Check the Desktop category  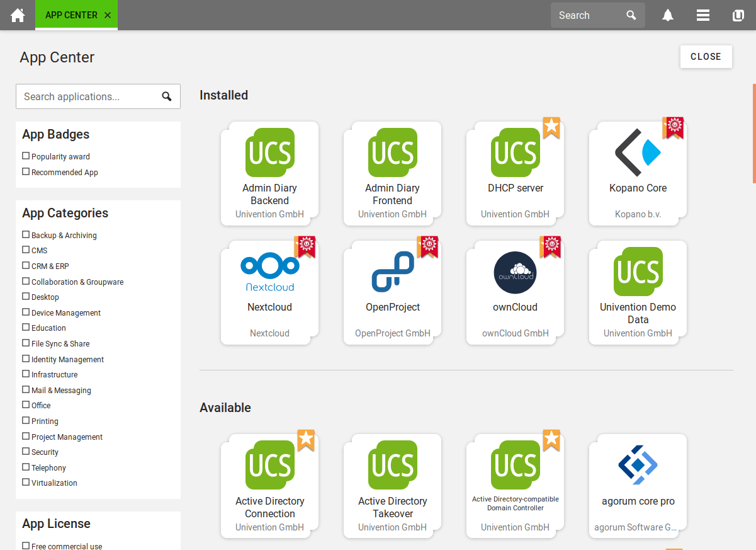(x=26, y=296)
